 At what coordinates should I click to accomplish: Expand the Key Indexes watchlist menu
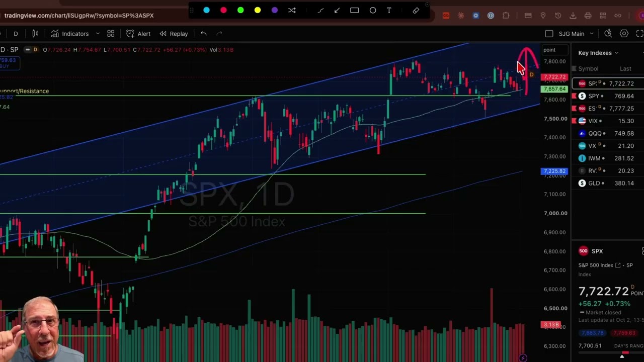[x=598, y=53]
